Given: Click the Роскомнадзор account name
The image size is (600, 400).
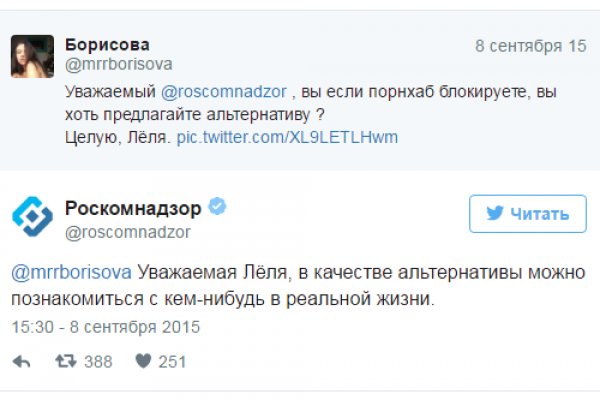Looking at the screenshot, I should click(x=132, y=208).
